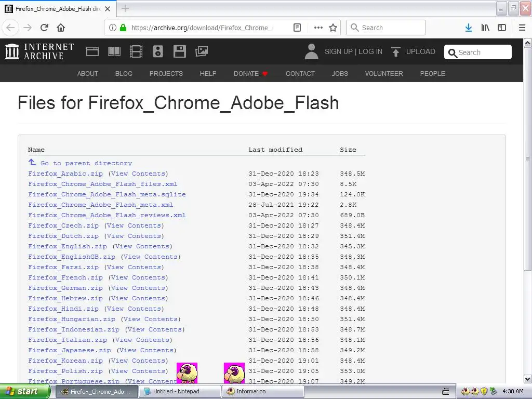Image resolution: width=532 pixels, height=399 pixels.
Task: Switch to Untitled - Notepad taskbar item
Action: point(180,392)
